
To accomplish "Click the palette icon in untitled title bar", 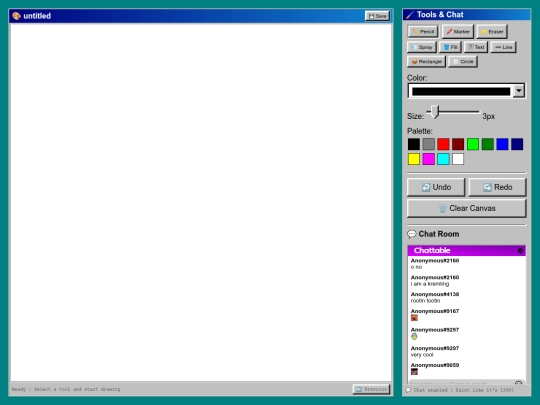I will [x=16, y=16].
